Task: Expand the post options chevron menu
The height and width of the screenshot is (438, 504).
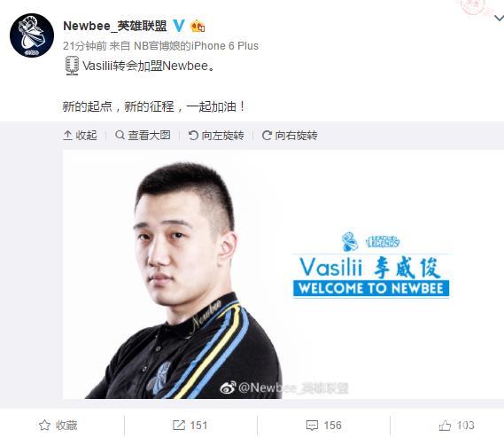Action: pyautogui.click(x=500, y=18)
